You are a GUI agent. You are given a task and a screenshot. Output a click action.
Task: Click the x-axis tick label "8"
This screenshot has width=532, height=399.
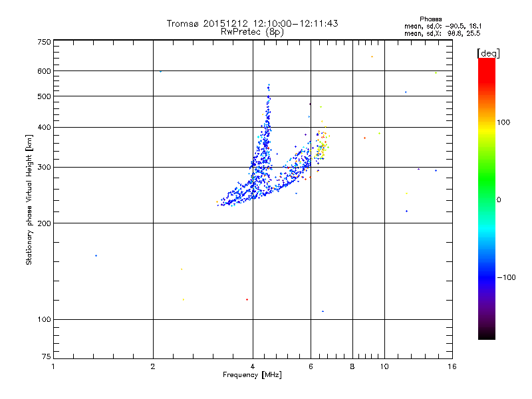(x=352, y=366)
